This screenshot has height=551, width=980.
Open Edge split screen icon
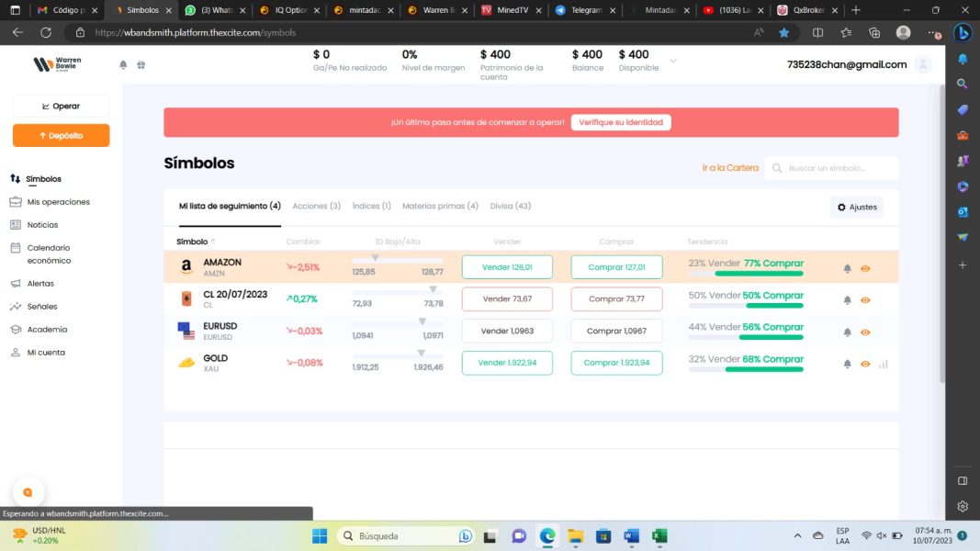coord(817,32)
